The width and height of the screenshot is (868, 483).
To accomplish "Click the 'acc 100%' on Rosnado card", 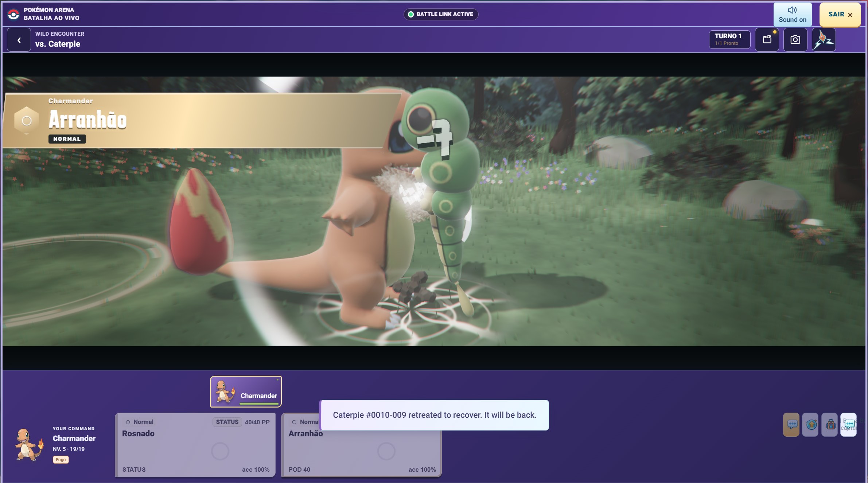I will [x=256, y=470].
